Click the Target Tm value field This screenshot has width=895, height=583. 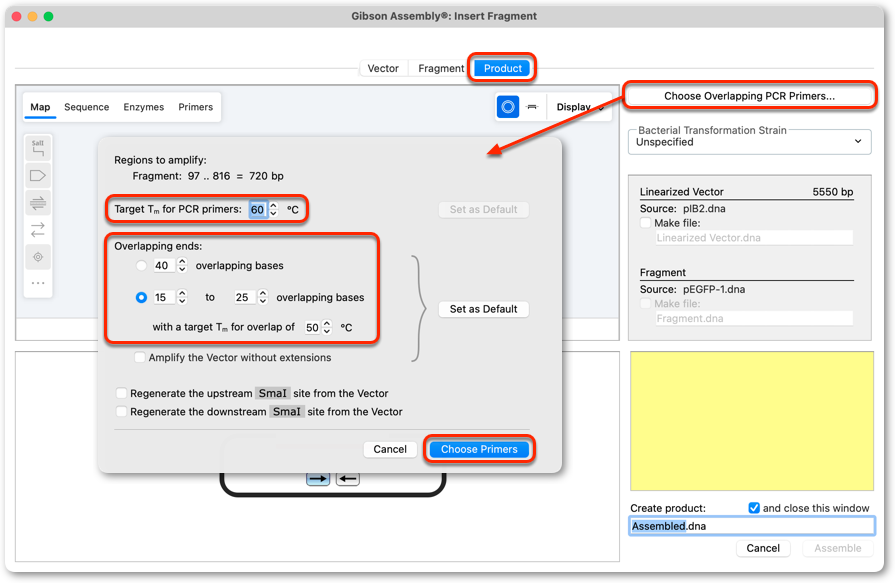(257, 210)
